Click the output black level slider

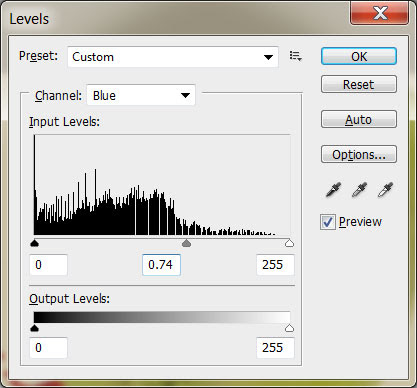coord(34,328)
